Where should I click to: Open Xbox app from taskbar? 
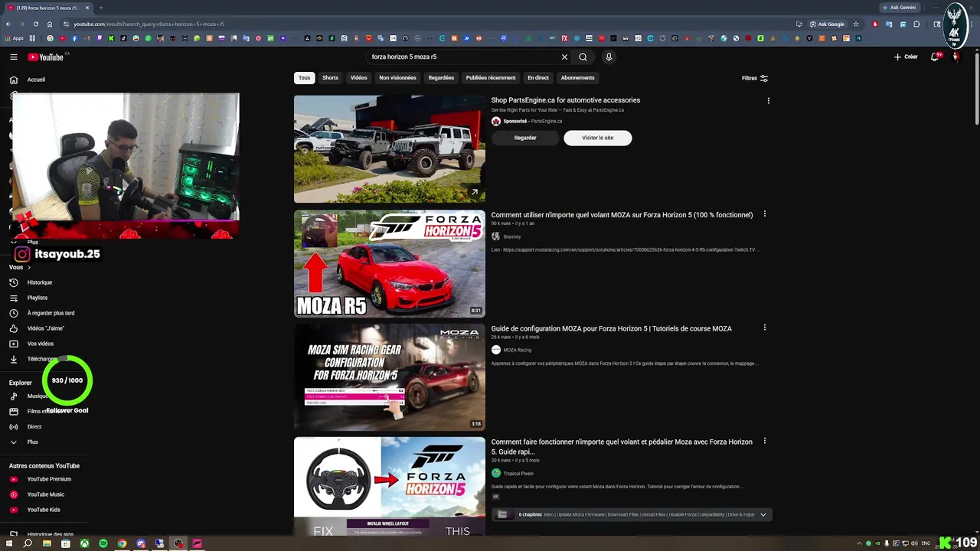84,543
